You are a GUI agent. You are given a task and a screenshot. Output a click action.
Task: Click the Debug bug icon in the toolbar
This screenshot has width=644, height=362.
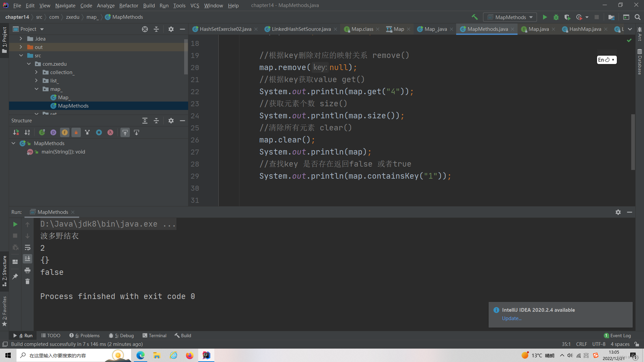click(556, 17)
